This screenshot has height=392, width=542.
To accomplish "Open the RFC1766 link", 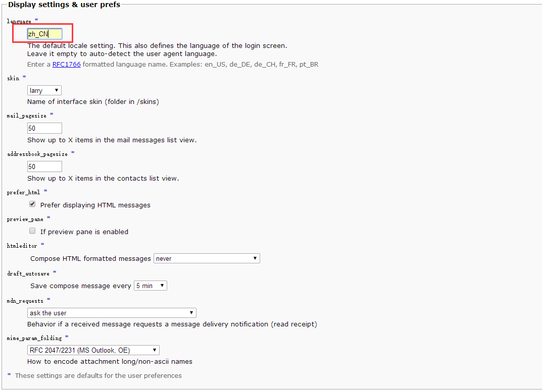I will 66,65.
